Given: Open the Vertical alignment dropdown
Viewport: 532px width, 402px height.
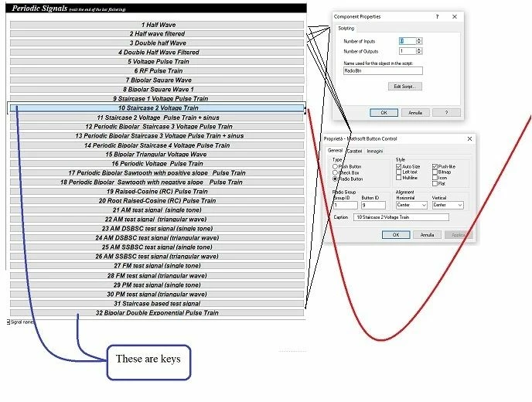Looking at the screenshot, I should (x=448, y=205).
